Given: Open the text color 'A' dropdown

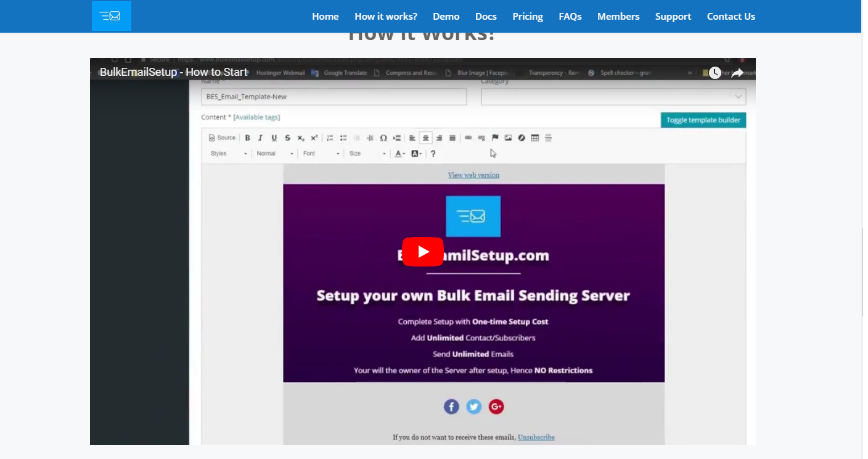Looking at the screenshot, I should click(400, 154).
